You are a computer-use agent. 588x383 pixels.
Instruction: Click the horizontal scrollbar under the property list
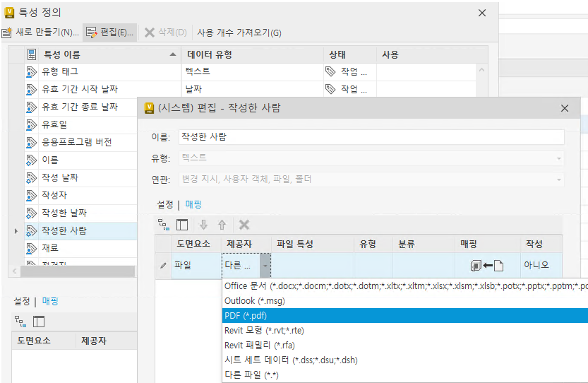77,271
